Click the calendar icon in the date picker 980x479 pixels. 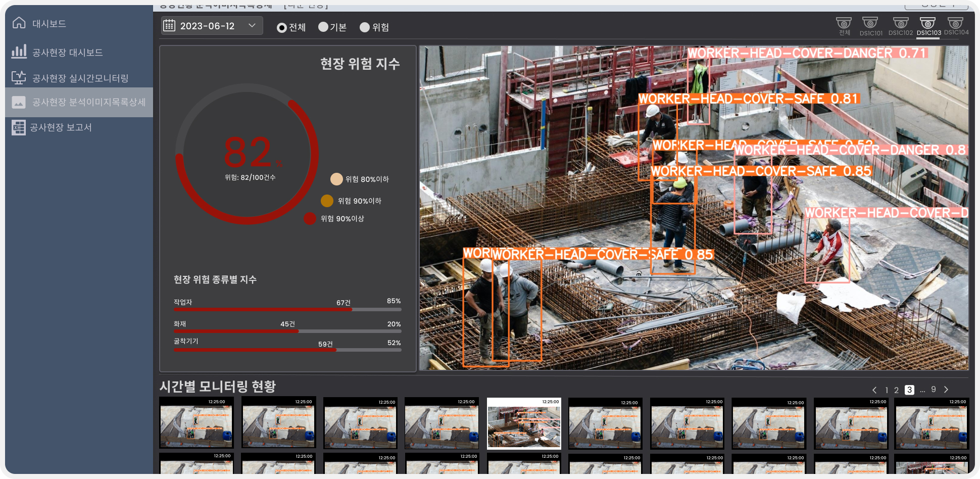pos(170,26)
